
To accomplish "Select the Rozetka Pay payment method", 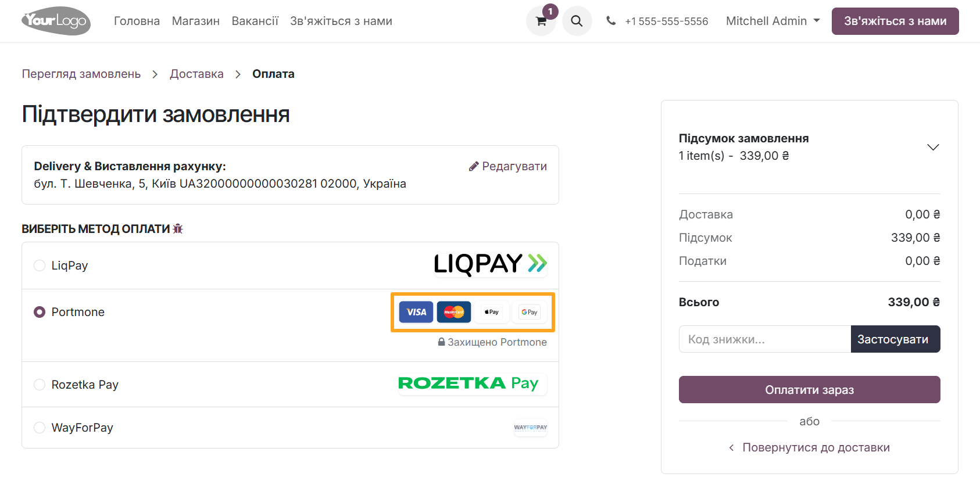I will 39,384.
